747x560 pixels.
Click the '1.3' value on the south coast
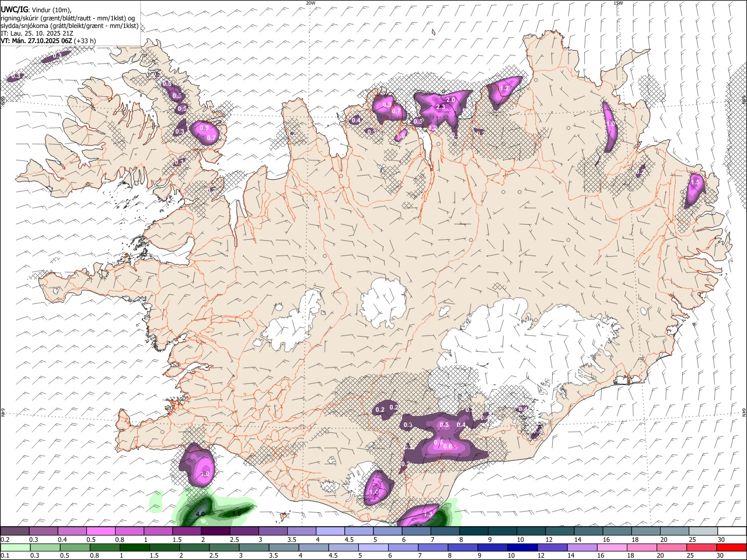click(428, 514)
